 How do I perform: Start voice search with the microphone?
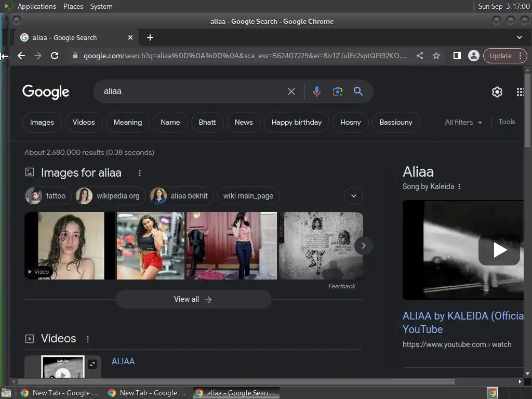[316, 91]
